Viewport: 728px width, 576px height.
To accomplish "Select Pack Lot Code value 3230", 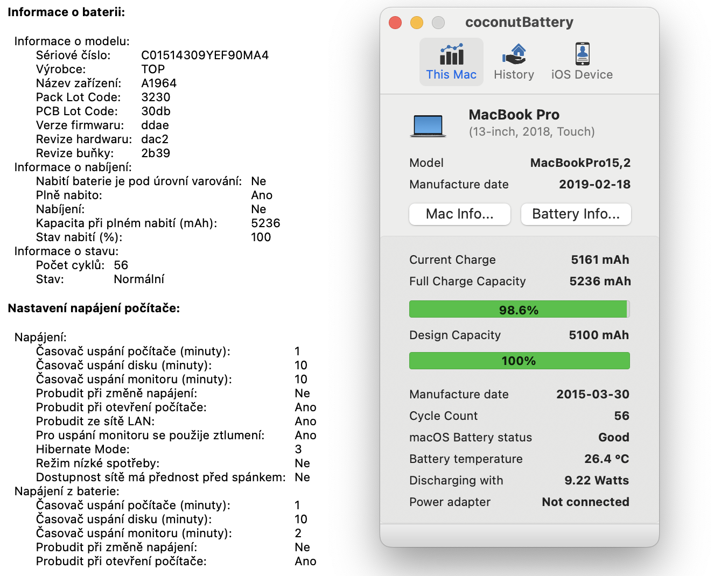I will point(156,97).
